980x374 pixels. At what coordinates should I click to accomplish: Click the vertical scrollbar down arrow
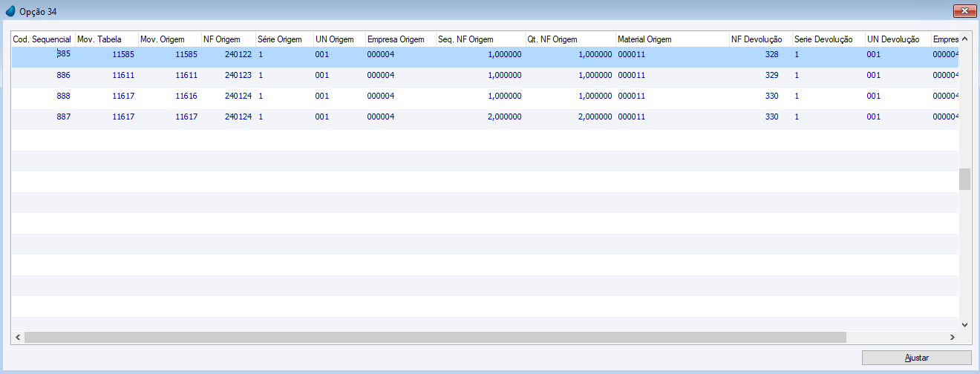pos(964,324)
